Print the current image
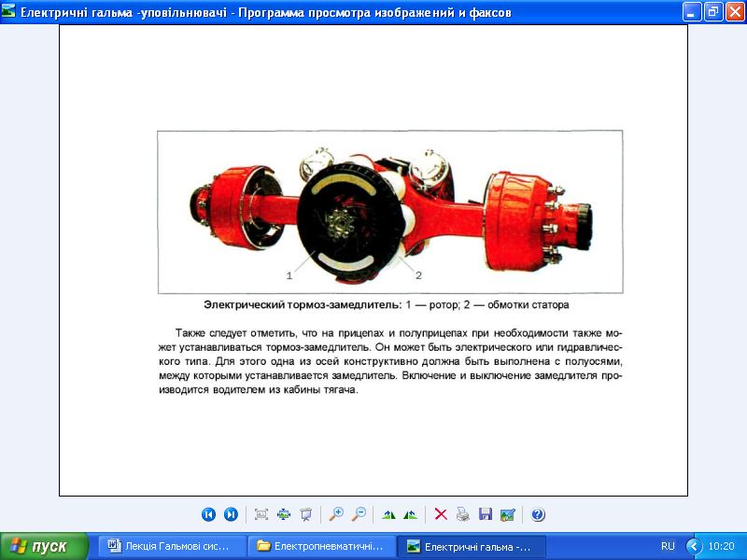The height and width of the screenshot is (560, 747). pos(463,514)
